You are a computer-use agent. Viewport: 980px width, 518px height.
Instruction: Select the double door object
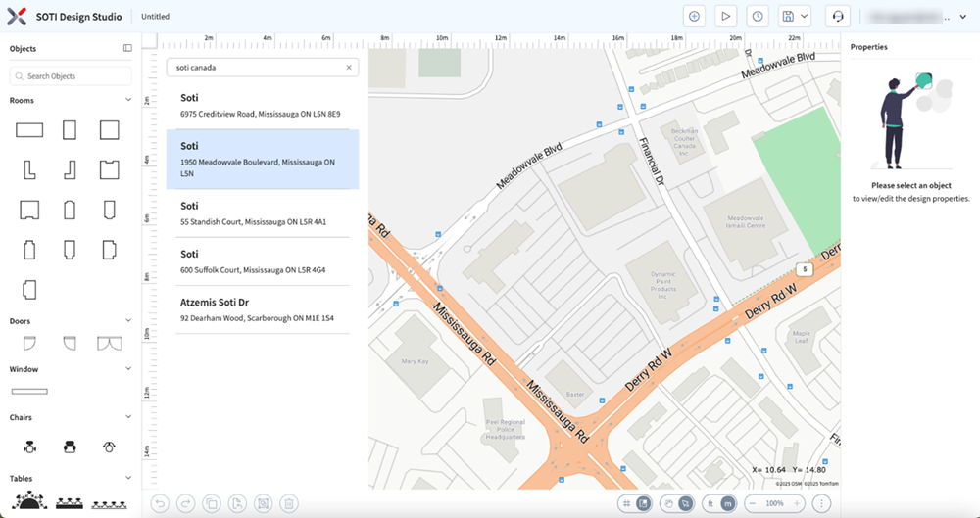coord(110,343)
